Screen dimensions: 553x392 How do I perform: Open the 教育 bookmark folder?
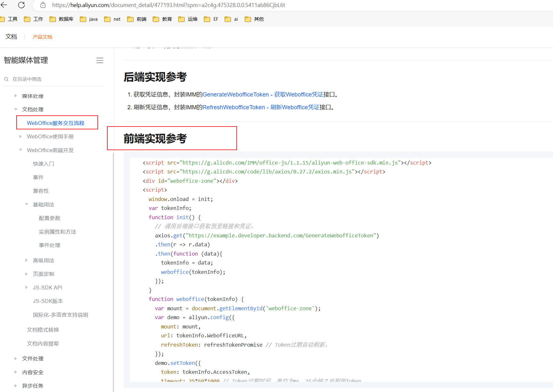coord(162,19)
